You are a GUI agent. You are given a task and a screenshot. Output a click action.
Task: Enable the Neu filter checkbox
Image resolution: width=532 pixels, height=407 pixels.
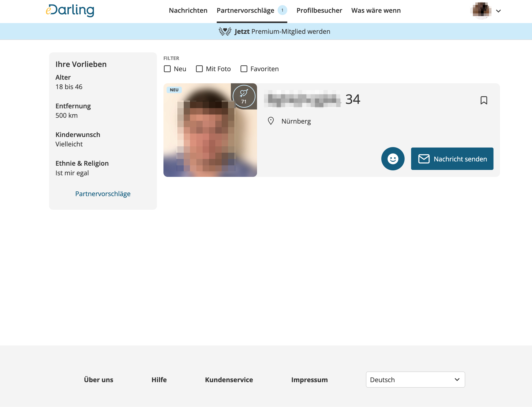pyautogui.click(x=167, y=69)
